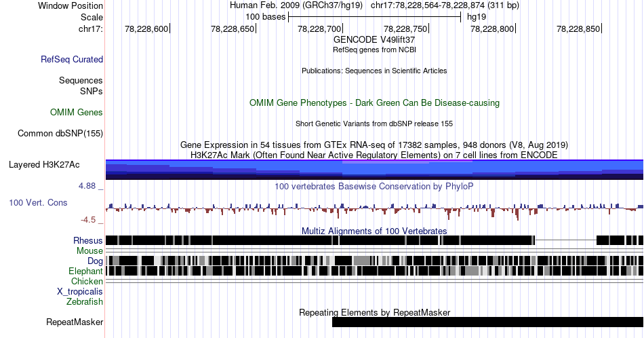The image size is (644, 338).
Task: Click the Repeating Elements by RepeatMasker title
Action: 375,312
